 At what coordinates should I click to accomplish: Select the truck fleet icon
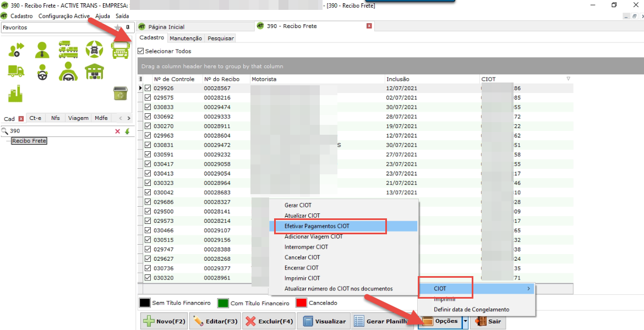pyautogui.click(x=68, y=50)
